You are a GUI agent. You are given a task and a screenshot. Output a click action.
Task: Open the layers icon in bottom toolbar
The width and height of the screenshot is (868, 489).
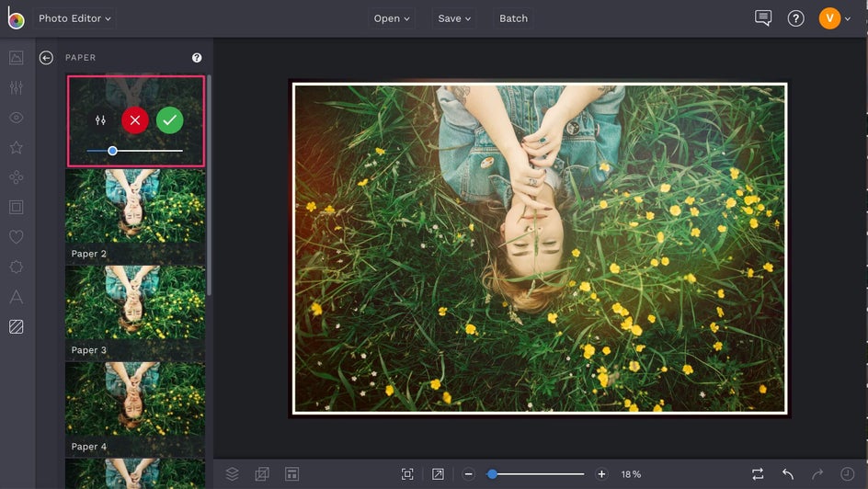233,473
